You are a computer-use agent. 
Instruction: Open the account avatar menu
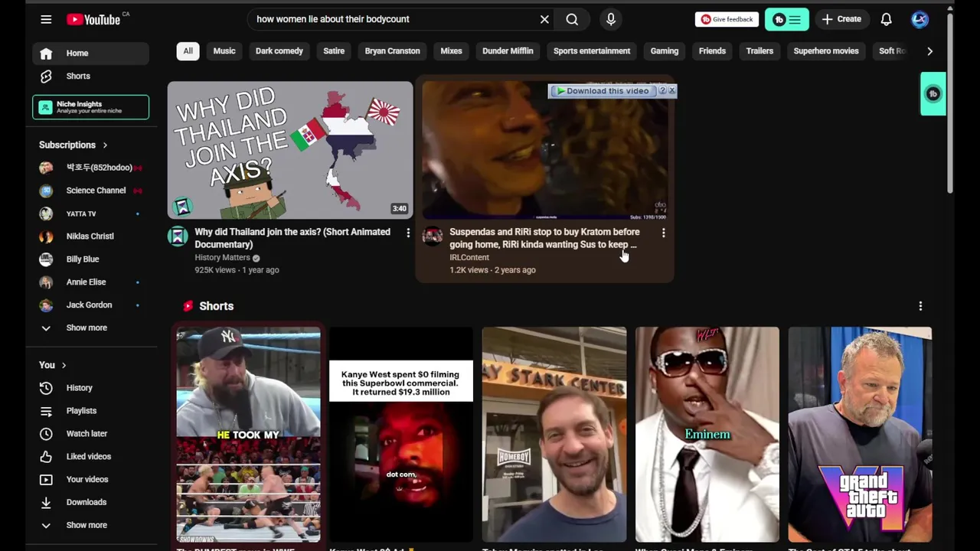click(x=920, y=19)
